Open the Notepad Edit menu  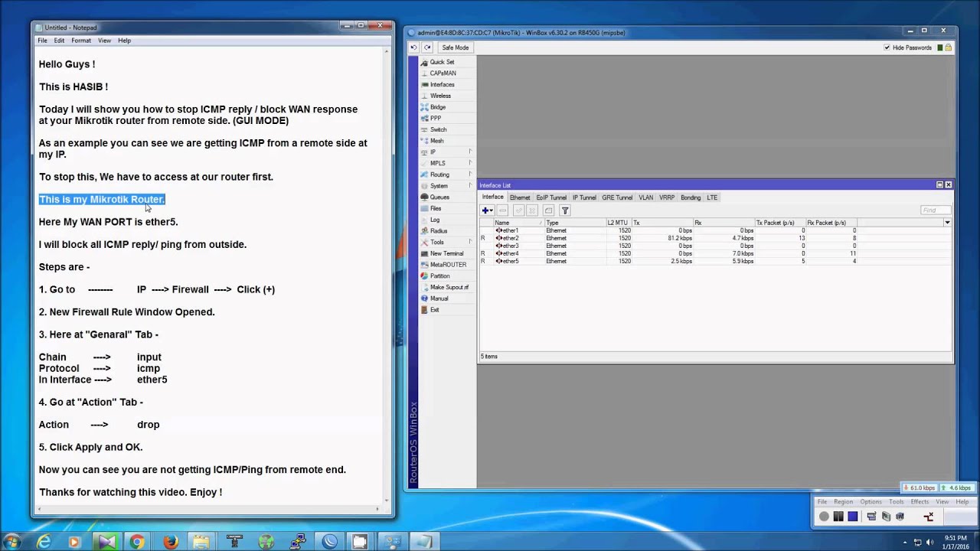(59, 41)
